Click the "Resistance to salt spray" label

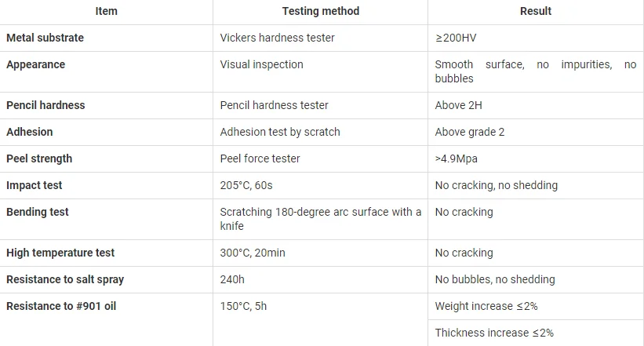pyautogui.click(x=65, y=279)
